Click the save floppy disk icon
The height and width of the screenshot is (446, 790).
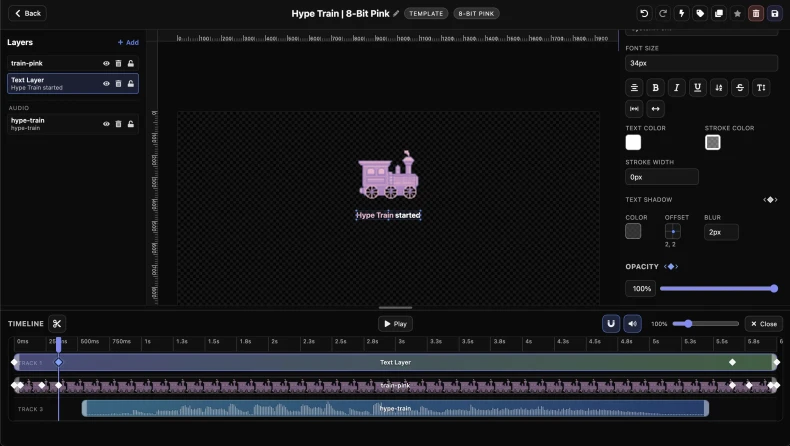(x=774, y=14)
